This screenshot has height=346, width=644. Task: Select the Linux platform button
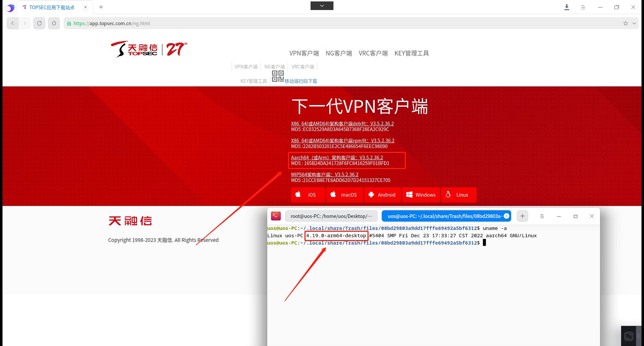[459, 195]
